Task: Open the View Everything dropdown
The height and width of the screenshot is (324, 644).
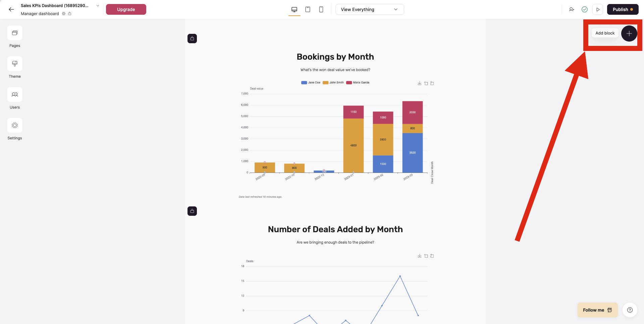Action: (x=370, y=9)
